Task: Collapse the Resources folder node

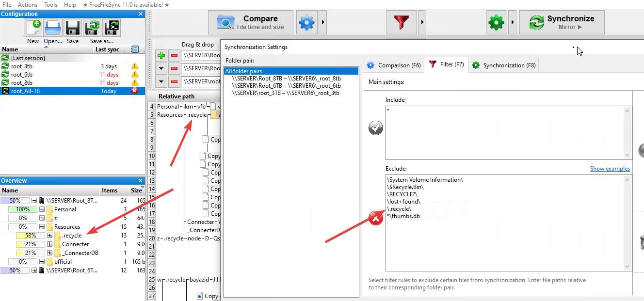Action: point(42,227)
